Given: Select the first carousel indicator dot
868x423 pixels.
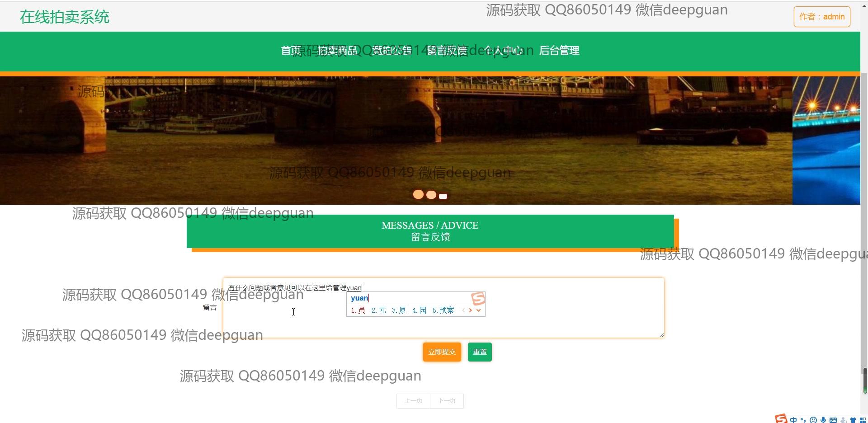Looking at the screenshot, I should (419, 194).
